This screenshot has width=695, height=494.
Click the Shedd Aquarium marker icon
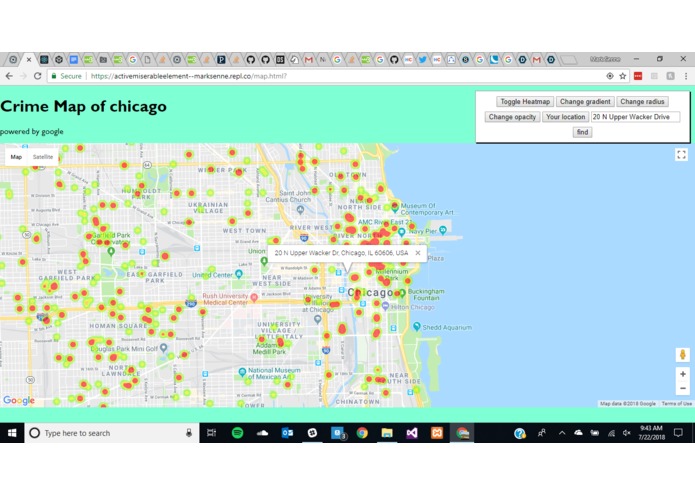click(417, 327)
